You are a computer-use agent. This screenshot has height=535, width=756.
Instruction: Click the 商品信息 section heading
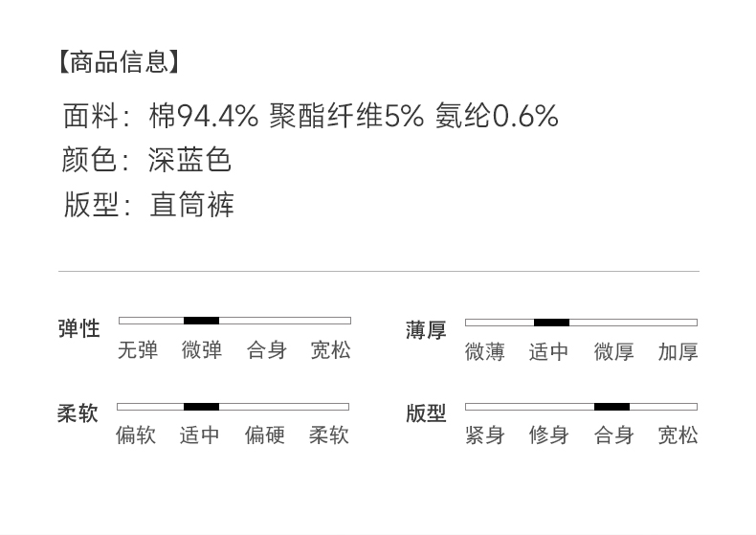tap(119, 63)
